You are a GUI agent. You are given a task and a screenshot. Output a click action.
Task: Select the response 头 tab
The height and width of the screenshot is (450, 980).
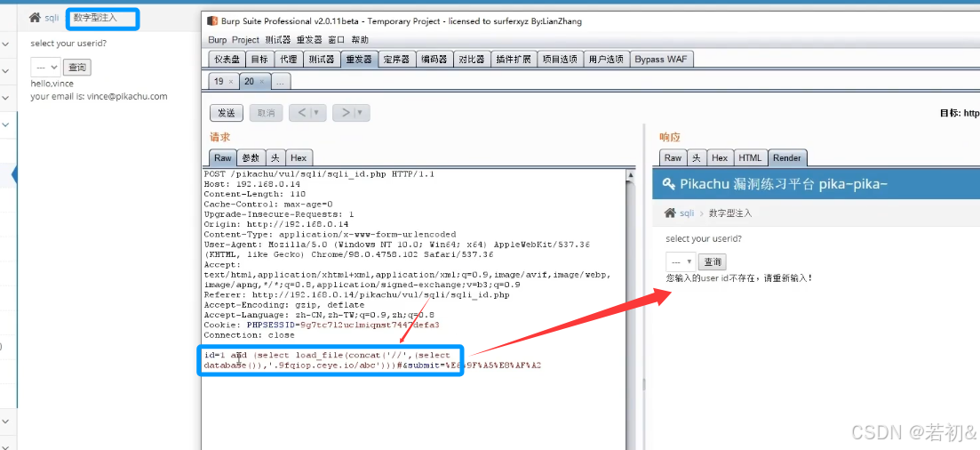tap(697, 157)
